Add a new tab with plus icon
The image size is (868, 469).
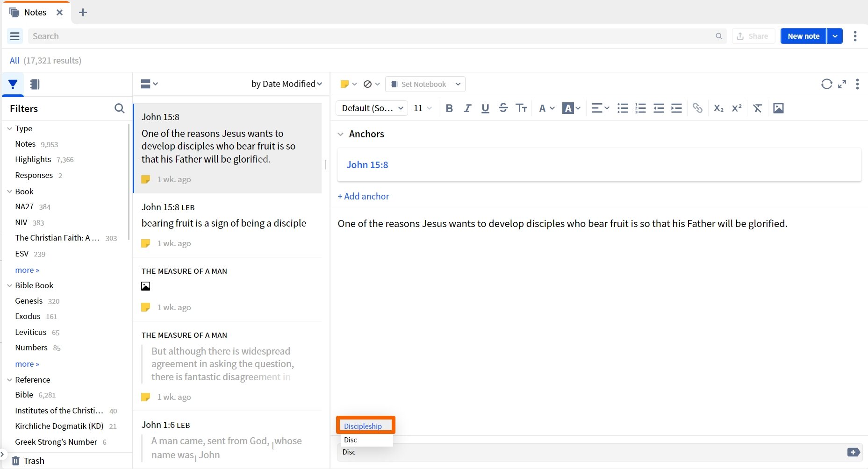pyautogui.click(x=83, y=13)
